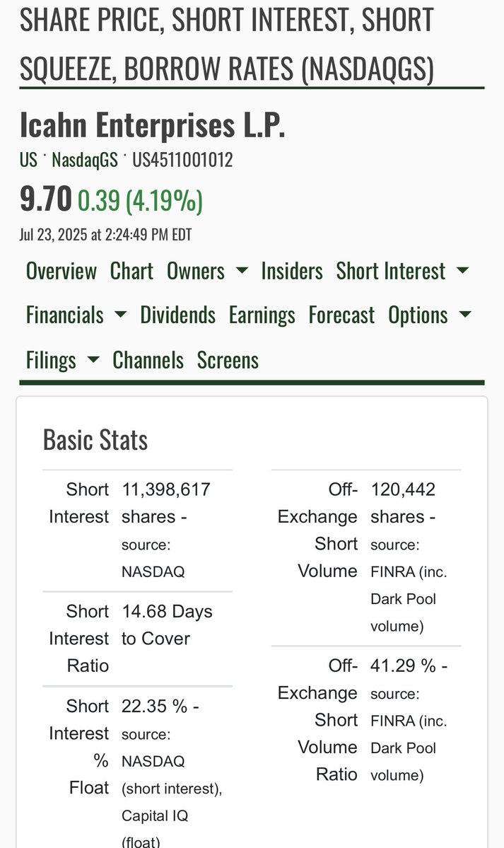
Task: Expand the Short Interest dropdown arrow
Action: point(463,270)
